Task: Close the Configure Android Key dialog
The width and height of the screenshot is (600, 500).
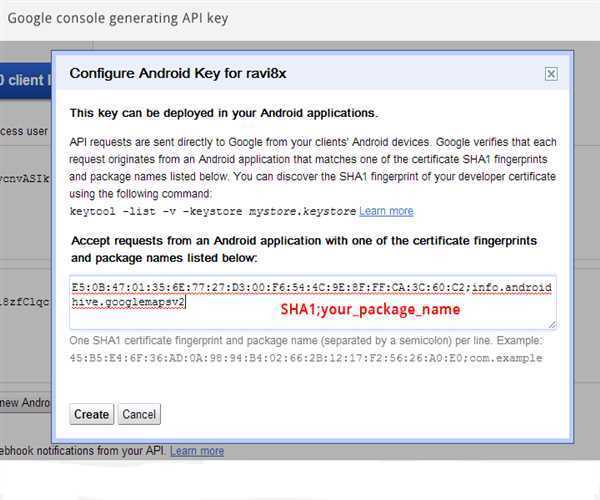Action: (551, 74)
